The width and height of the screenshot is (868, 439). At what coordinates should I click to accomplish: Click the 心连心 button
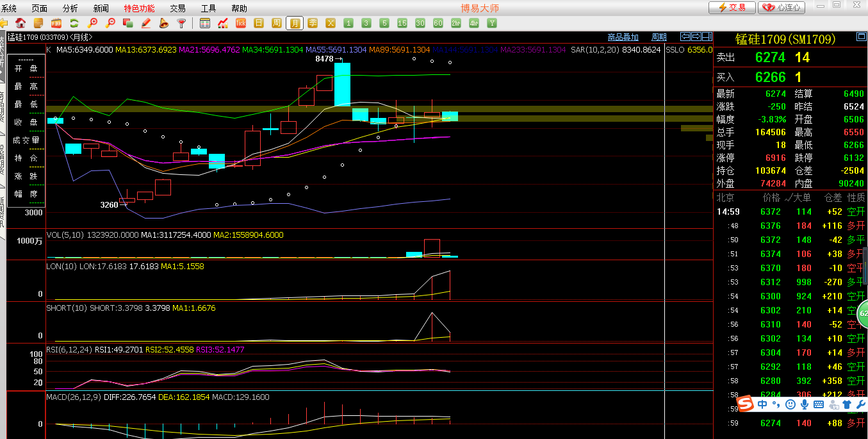click(x=782, y=8)
